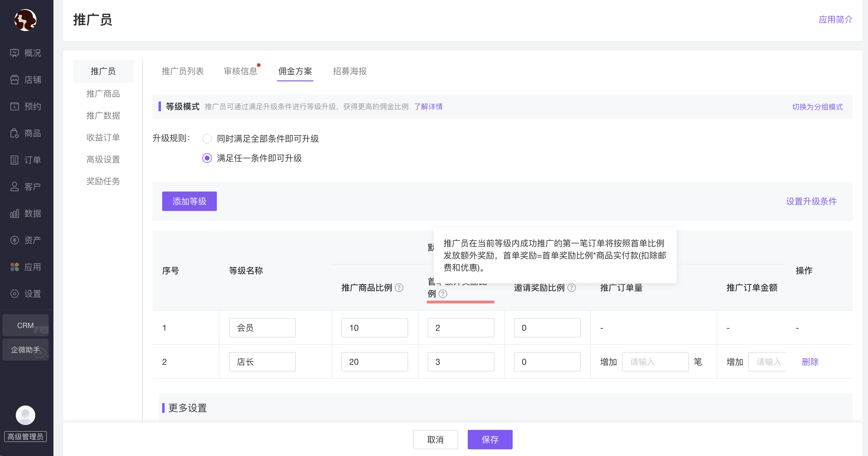868x456 pixels.
Task: Click the 数据 bar chart icon
Action: pyautogui.click(x=15, y=213)
